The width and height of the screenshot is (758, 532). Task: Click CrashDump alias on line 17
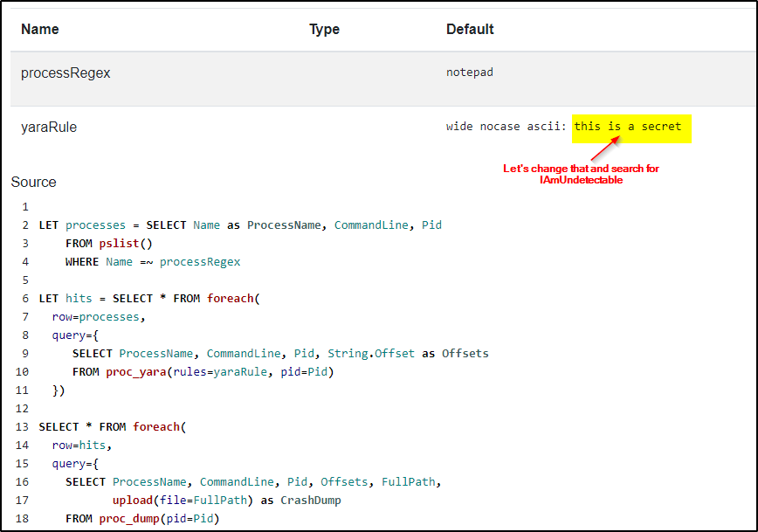(310, 501)
